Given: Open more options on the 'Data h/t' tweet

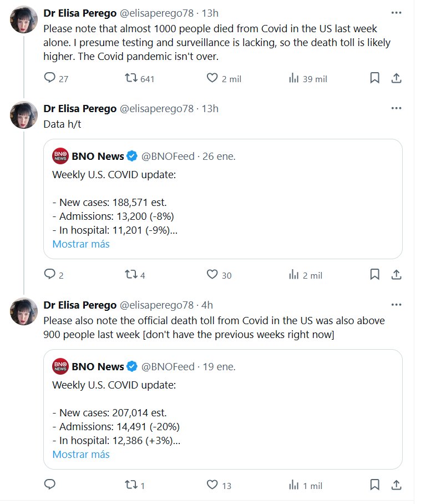Looking at the screenshot, I should [x=396, y=108].
